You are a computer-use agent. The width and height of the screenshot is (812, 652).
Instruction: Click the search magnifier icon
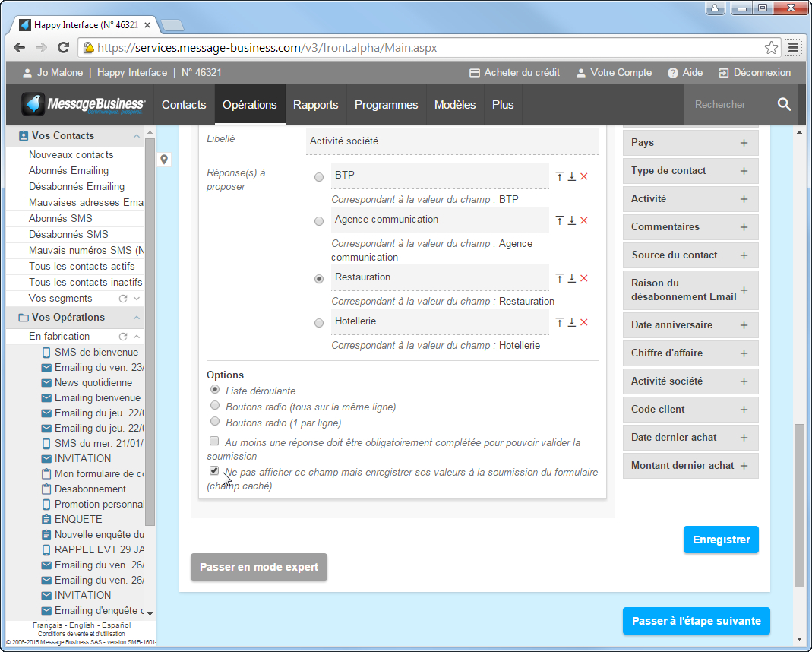tap(784, 105)
